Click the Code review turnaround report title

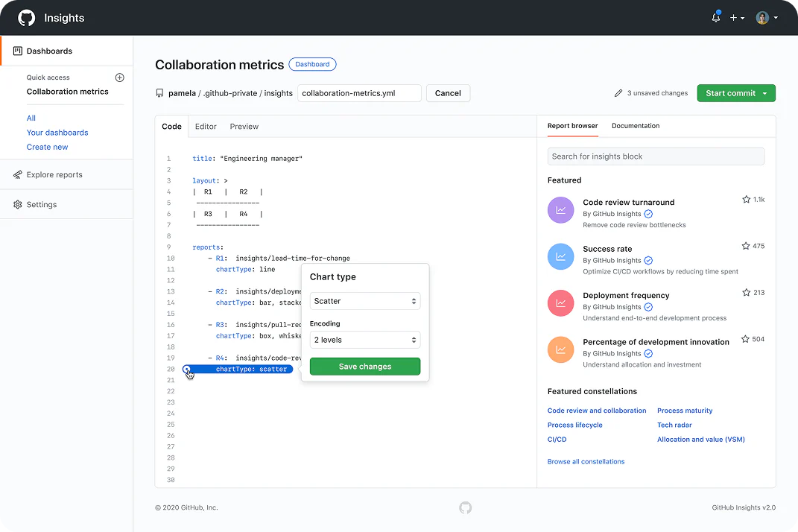[629, 202]
